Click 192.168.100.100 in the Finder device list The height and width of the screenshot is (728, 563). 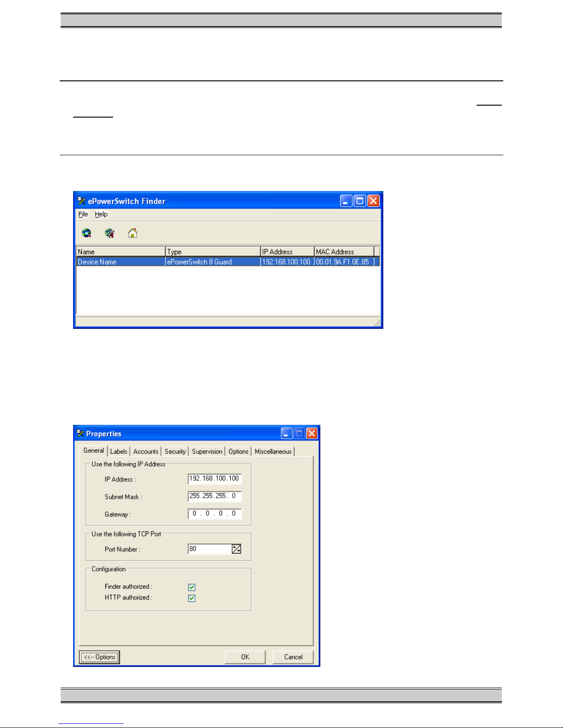[x=287, y=262]
